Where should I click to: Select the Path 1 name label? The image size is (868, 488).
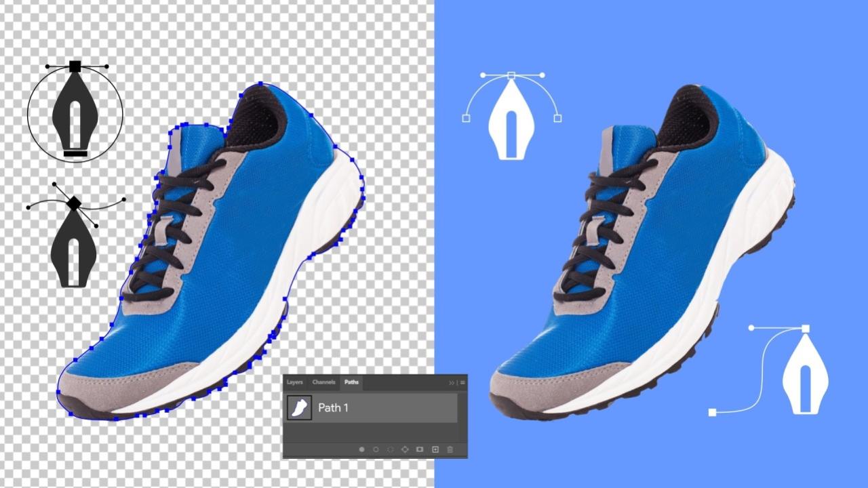coord(333,408)
